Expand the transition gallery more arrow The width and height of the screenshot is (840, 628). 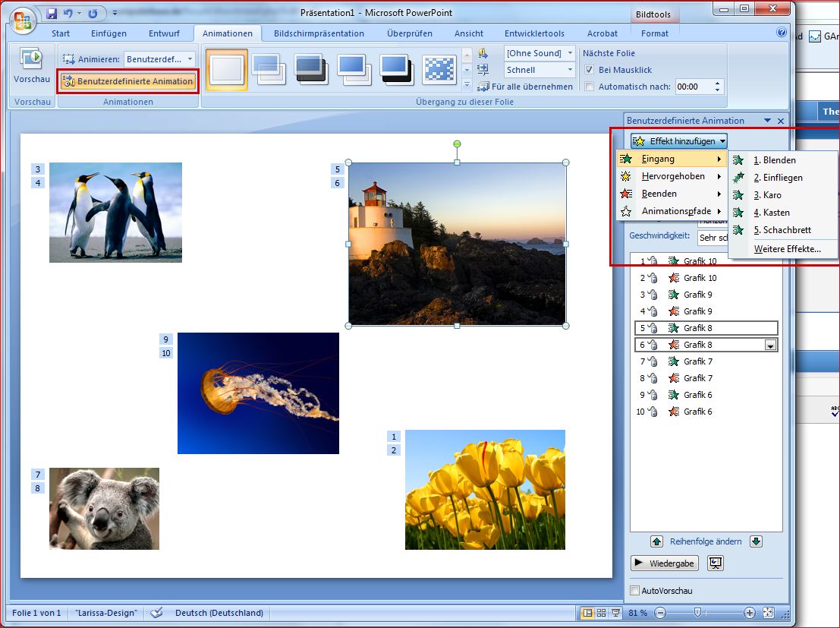pyautogui.click(x=467, y=85)
